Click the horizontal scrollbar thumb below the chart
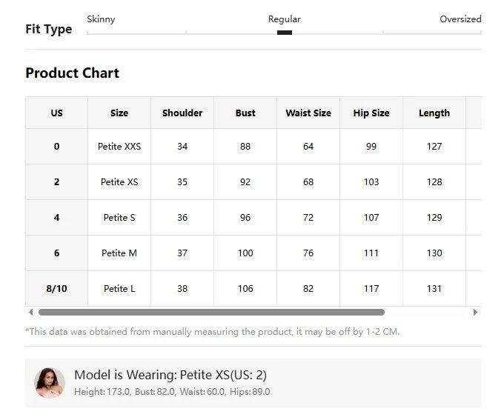Image resolution: width=504 pixels, height=420 pixels. coord(211,313)
